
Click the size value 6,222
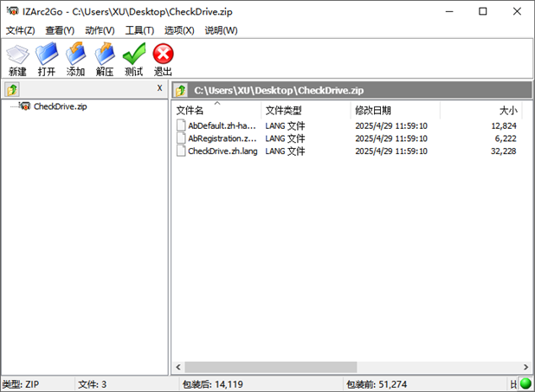click(506, 138)
